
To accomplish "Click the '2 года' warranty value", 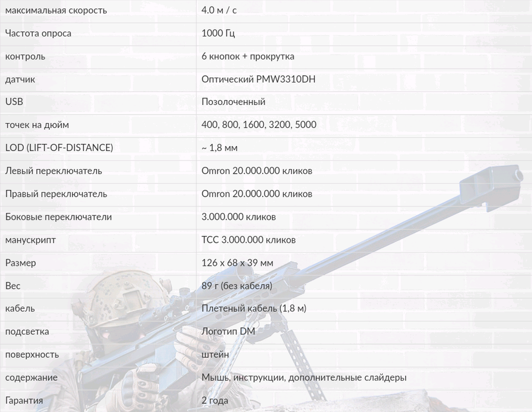I will click(x=215, y=401).
